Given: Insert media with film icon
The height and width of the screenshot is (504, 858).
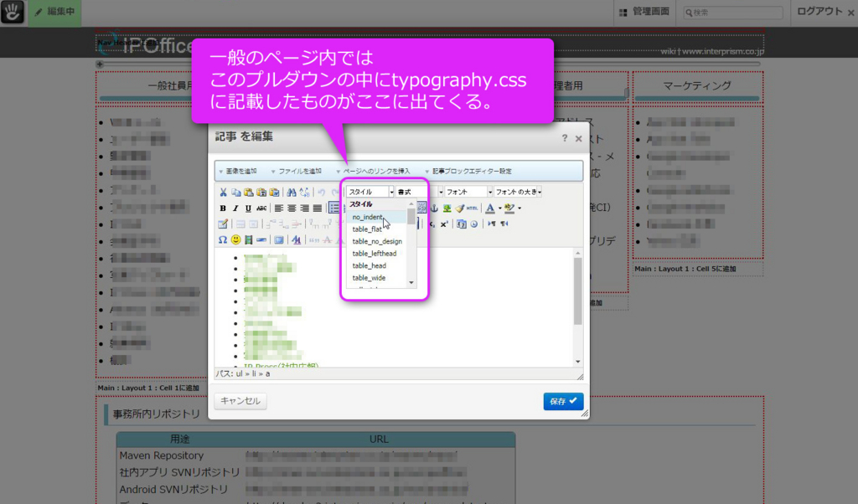Looking at the screenshot, I should point(248,240).
